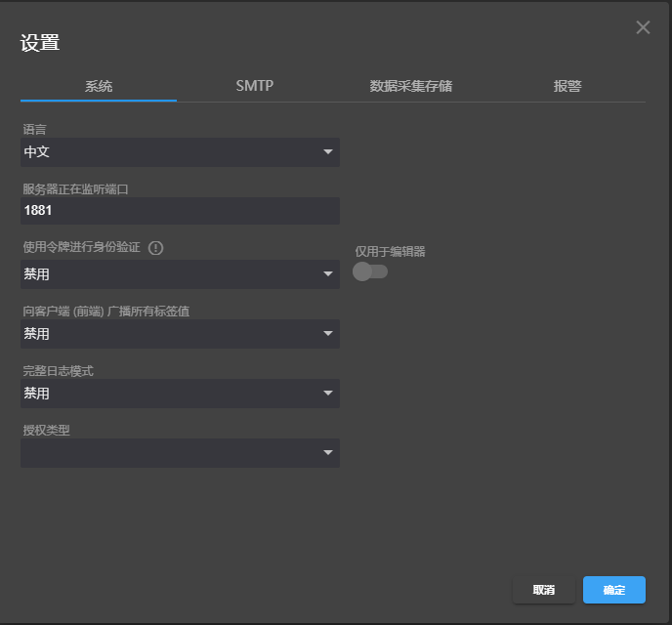The width and height of the screenshot is (672, 625).
Task: Go to the 报警 tab
Action: (x=567, y=86)
